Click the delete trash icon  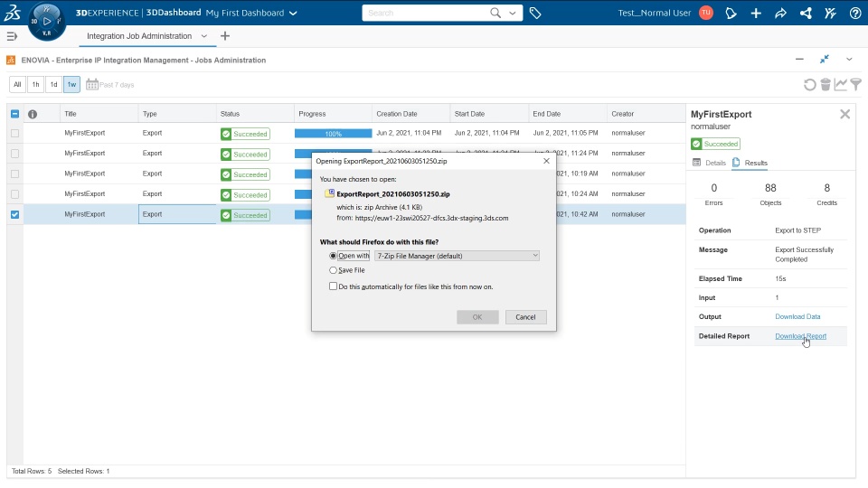pos(826,84)
